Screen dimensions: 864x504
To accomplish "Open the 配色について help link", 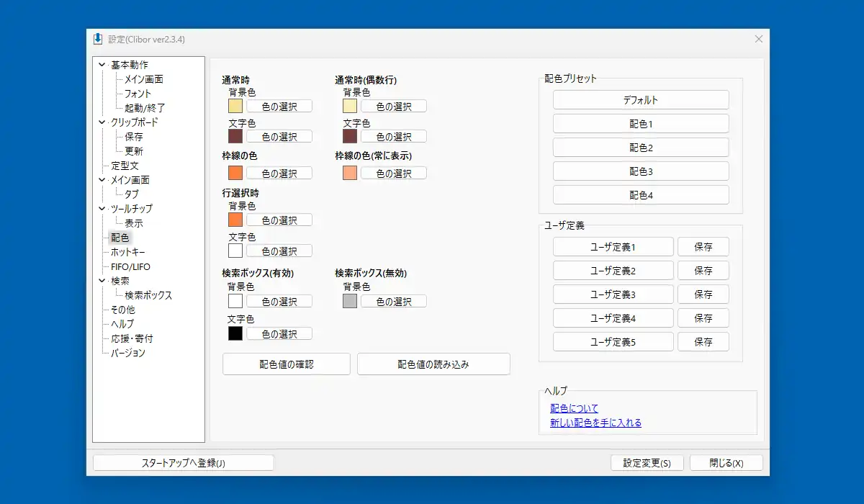I will point(574,408).
